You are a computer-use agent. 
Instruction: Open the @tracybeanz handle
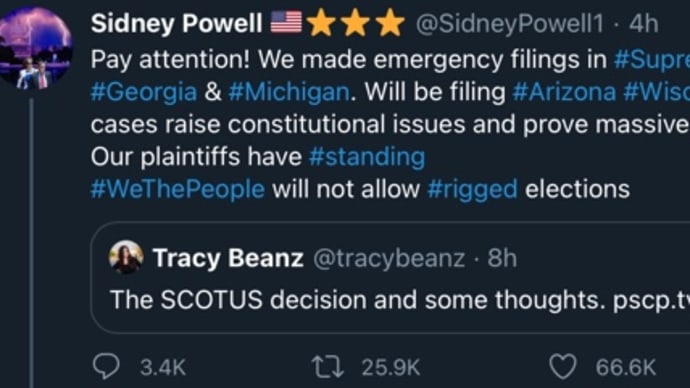pos(389,258)
